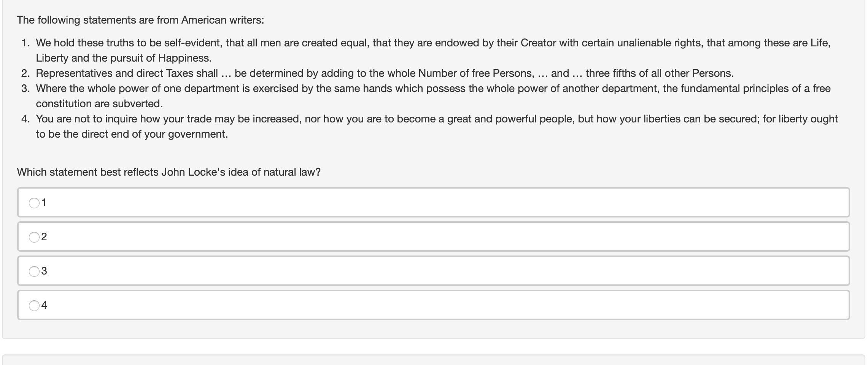Click the text "constitution are subverted"
868x365 pixels.
99,104
